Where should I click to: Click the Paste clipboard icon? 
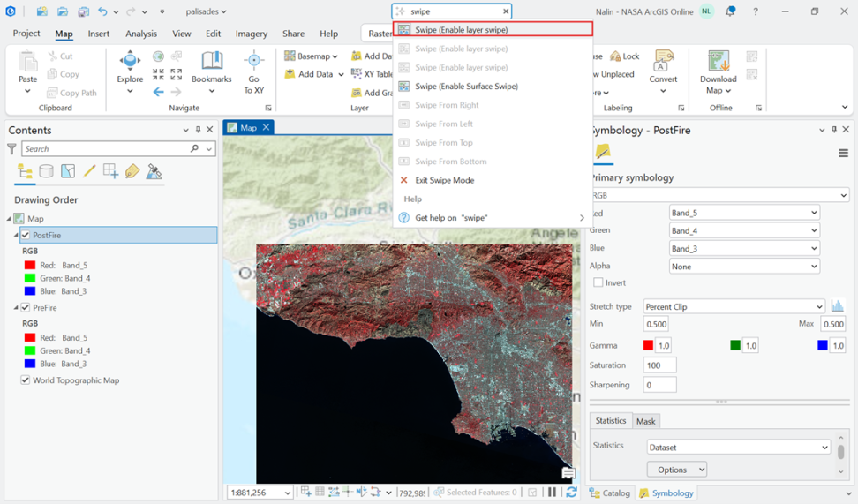[x=28, y=61]
